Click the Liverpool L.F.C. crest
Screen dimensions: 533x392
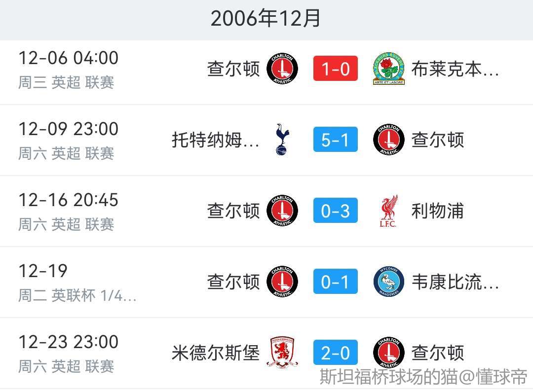pyautogui.click(x=389, y=211)
